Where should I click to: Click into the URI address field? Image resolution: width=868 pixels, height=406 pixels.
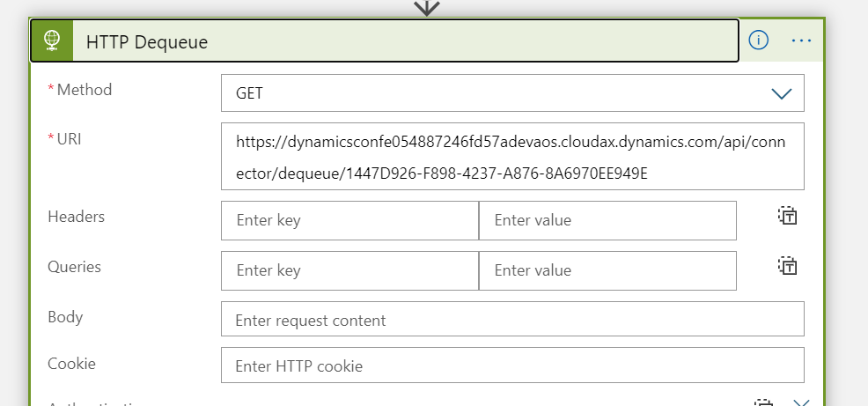click(x=512, y=156)
